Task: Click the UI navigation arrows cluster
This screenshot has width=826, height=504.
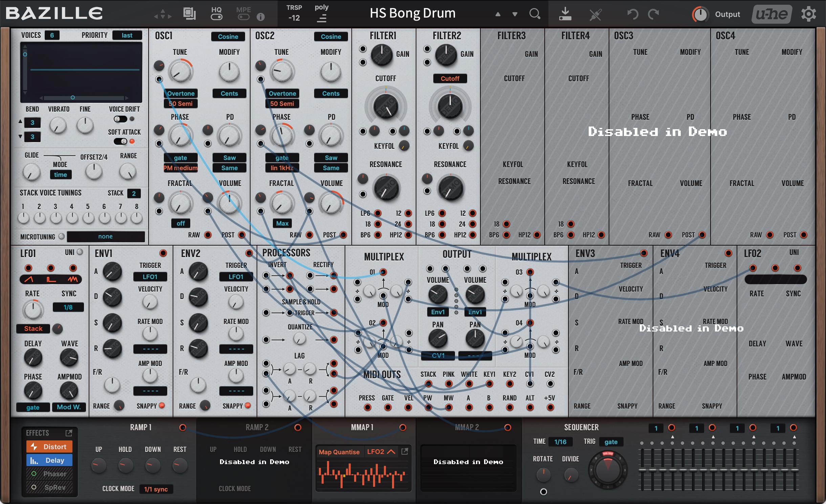Action: (163, 14)
